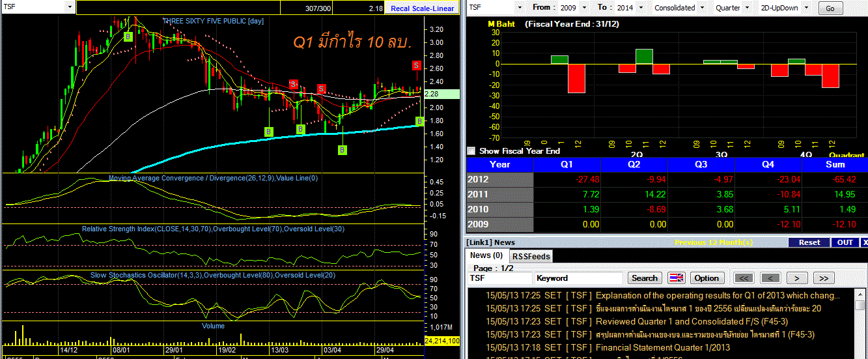
Task: Click the Sum column header
Action: coord(835,165)
